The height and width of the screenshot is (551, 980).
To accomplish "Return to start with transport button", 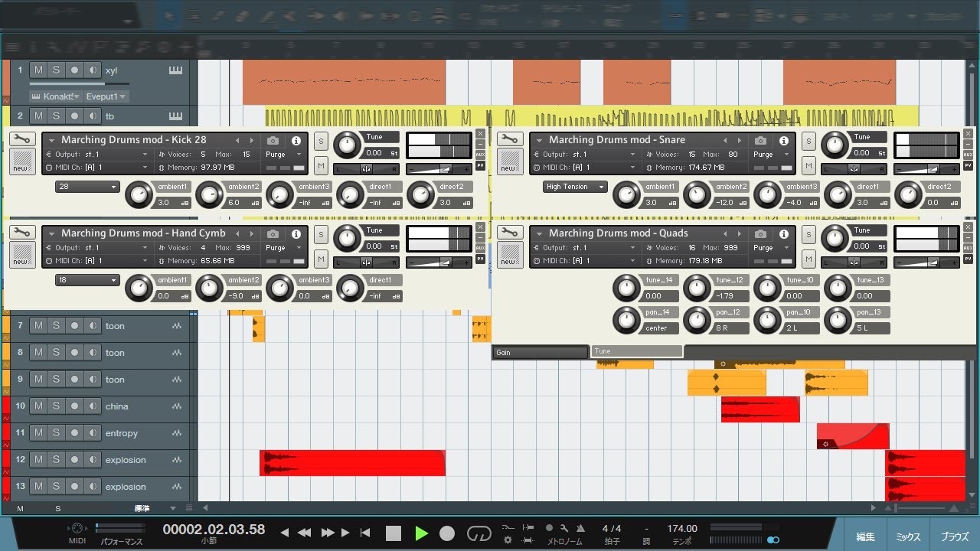I will click(365, 533).
